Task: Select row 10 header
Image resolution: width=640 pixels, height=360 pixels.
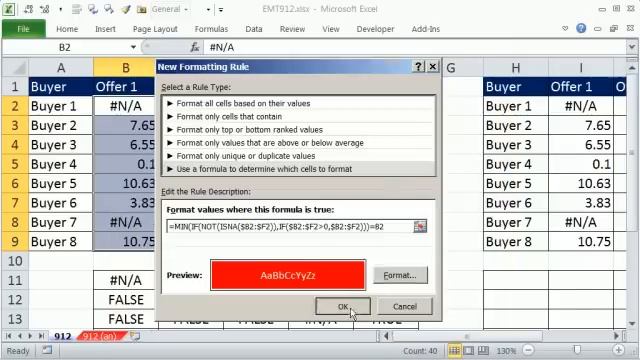Action: (x=15, y=261)
